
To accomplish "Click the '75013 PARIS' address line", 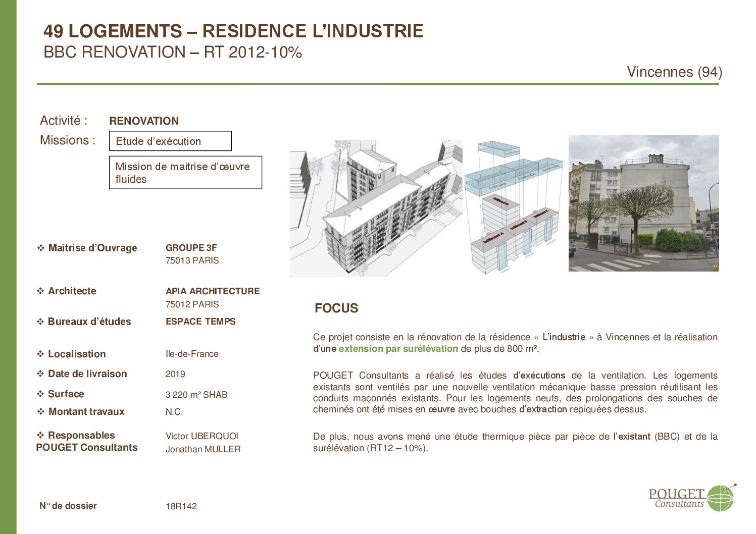I will pos(192,261).
